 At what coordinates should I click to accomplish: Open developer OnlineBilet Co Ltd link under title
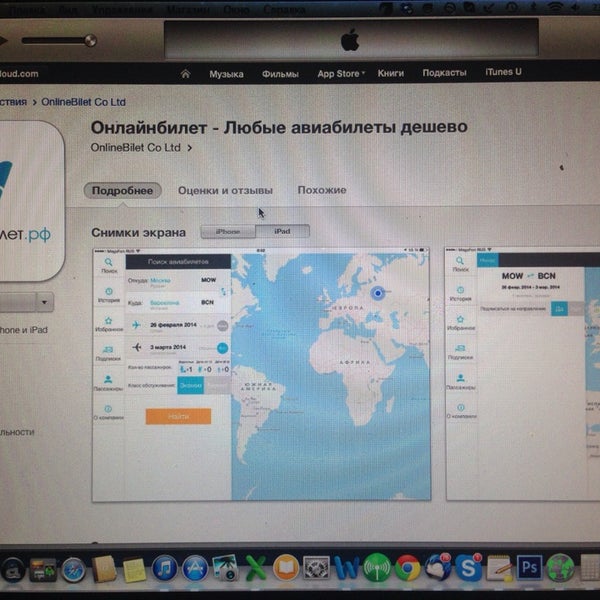click(x=135, y=148)
